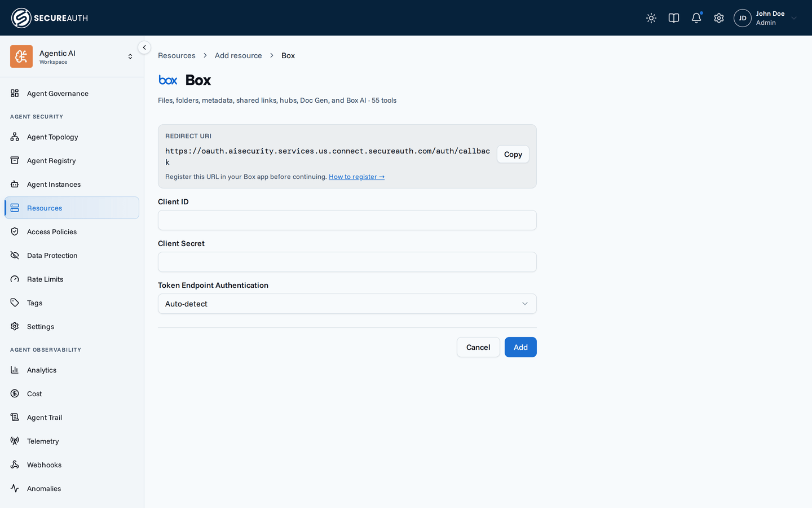Click the Resources breadcrumb link
Viewport: 812px width, 508px height.
click(176, 55)
